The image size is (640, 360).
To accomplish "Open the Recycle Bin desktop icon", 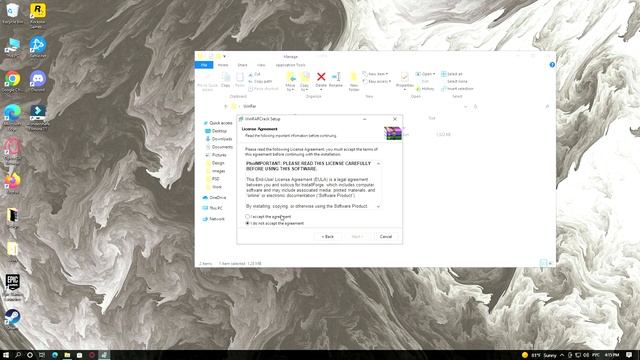I will (13, 13).
